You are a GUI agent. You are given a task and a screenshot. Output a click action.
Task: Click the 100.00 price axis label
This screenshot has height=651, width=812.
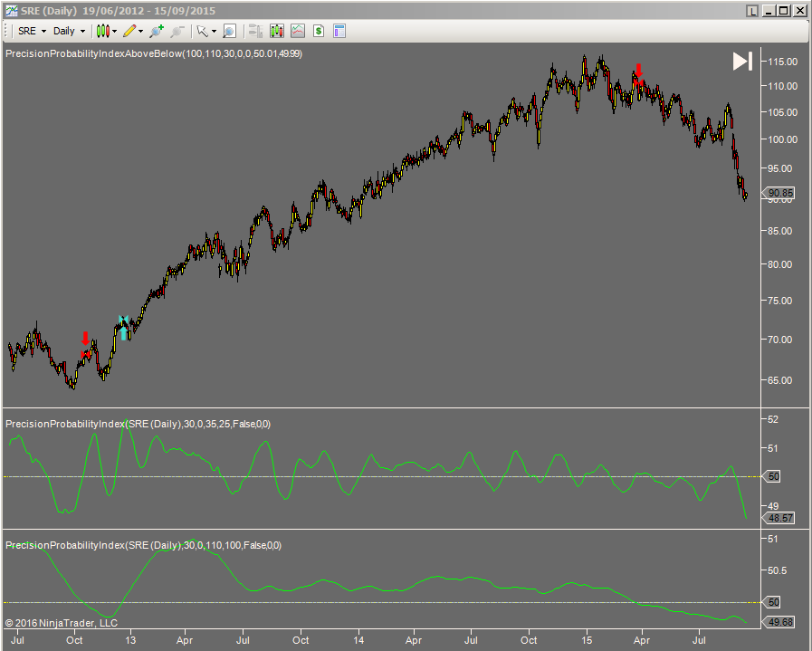(782, 139)
